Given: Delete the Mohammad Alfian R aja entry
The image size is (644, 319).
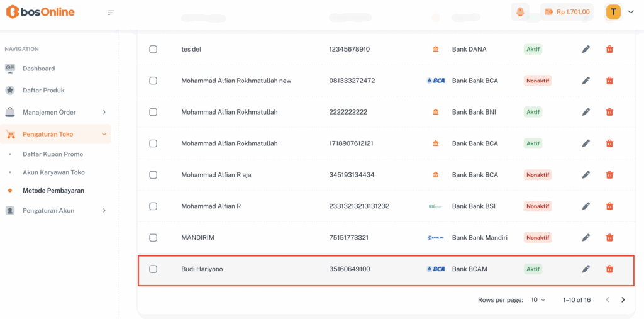Looking at the screenshot, I should (x=609, y=175).
